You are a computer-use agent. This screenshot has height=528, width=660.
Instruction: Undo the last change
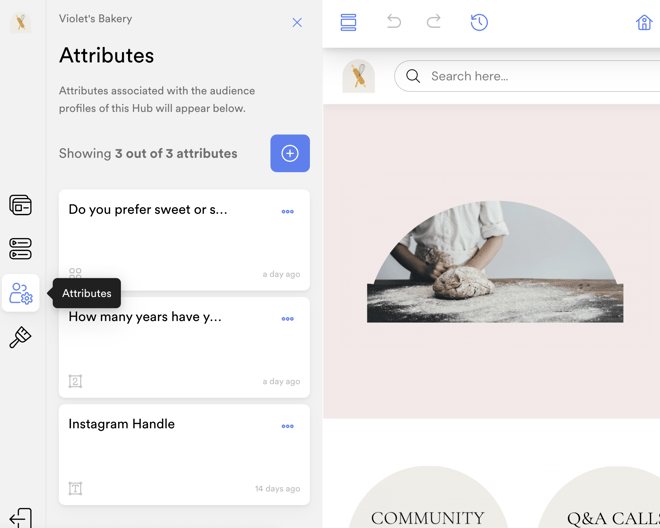tap(394, 21)
